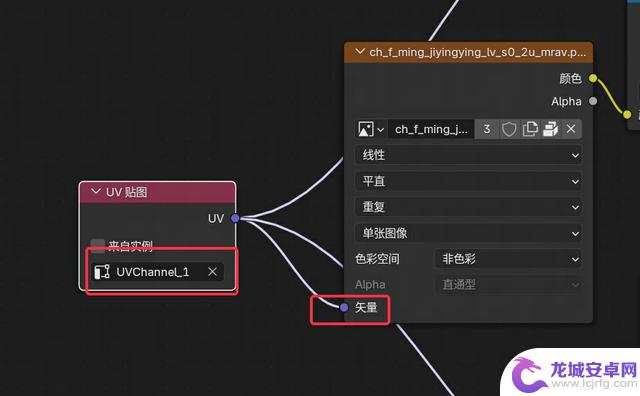Unlink the image with the X icon
Viewport: 640px width, 396px height.
pyautogui.click(x=571, y=129)
